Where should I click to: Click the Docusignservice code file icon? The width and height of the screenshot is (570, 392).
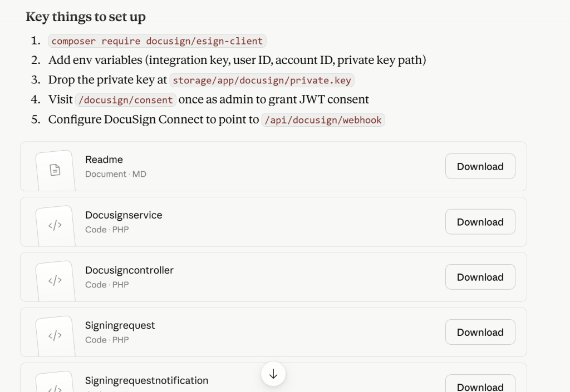[x=55, y=225]
